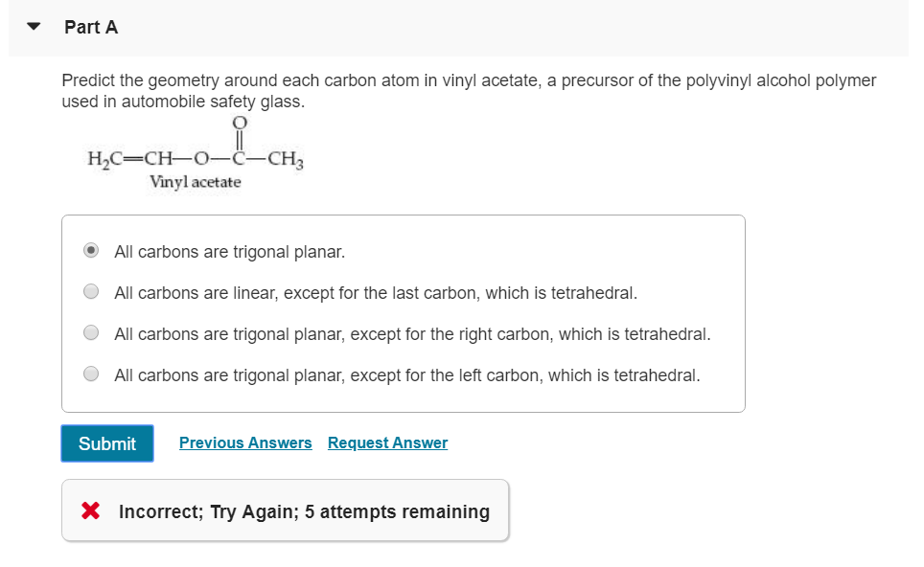Select radio button for right carbon tetrahedral
The height and width of the screenshot is (567, 924).
tap(91, 333)
